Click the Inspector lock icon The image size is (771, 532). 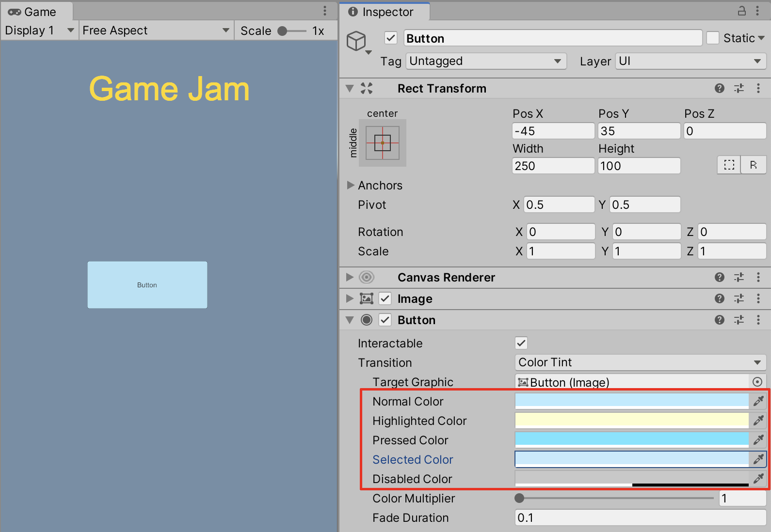point(741,11)
